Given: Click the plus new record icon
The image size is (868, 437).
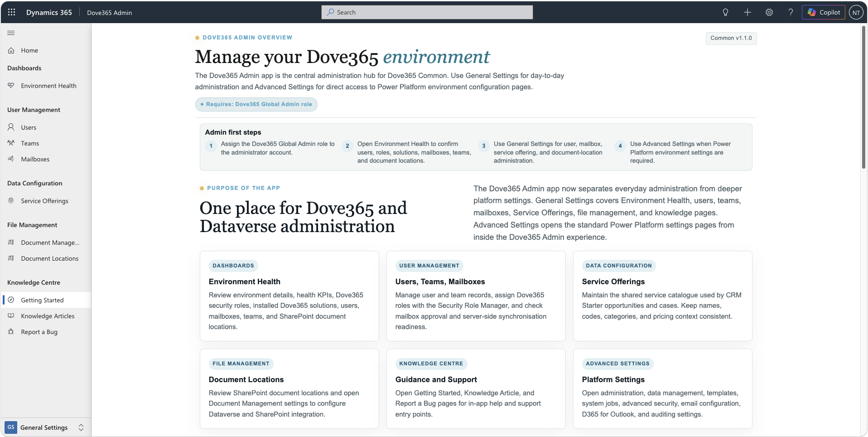Looking at the screenshot, I should click(747, 12).
